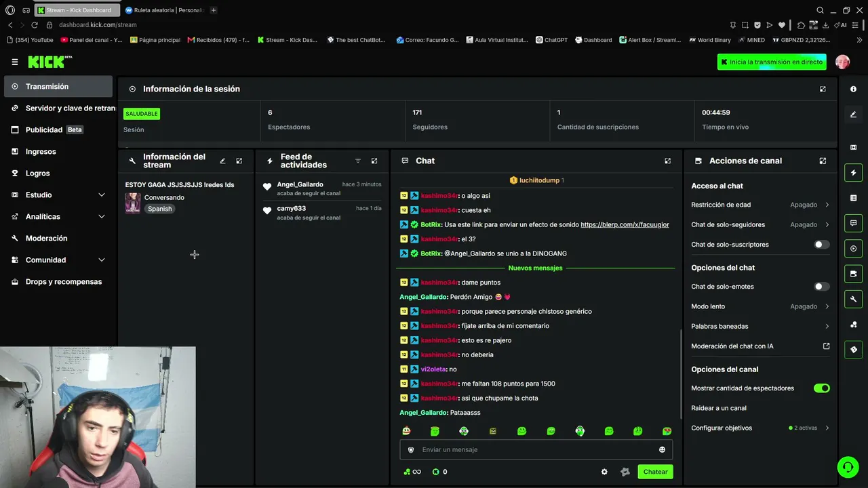Screen dimensions: 868x488
Task: Open the YouTube bookmark
Action: pyautogui.click(x=29, y=40)
